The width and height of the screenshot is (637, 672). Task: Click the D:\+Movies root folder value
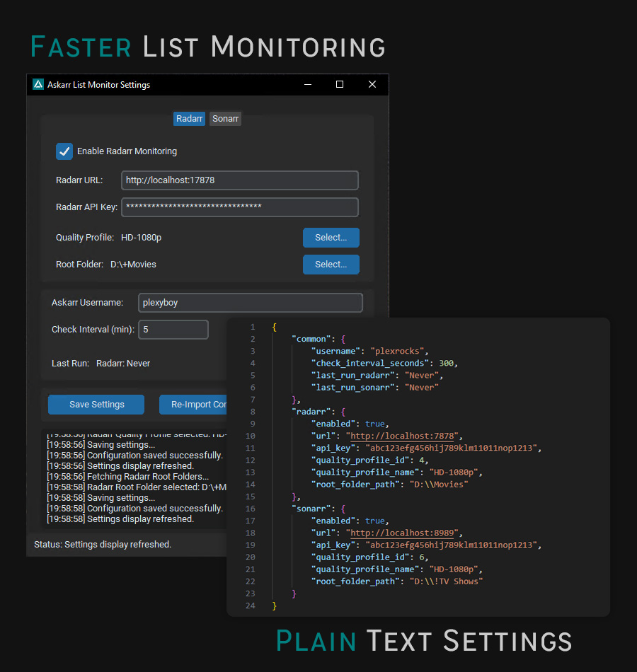[x=133, y=265]
